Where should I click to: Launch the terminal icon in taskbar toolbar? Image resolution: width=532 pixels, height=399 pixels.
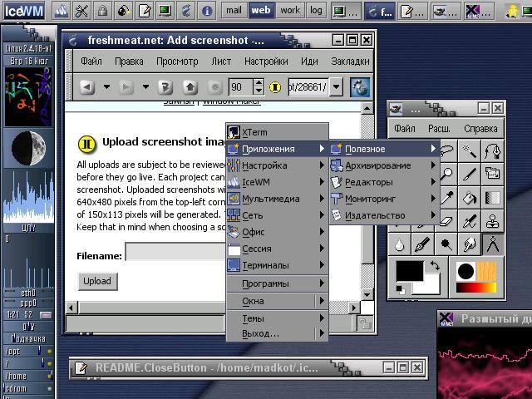click(165, 11)
